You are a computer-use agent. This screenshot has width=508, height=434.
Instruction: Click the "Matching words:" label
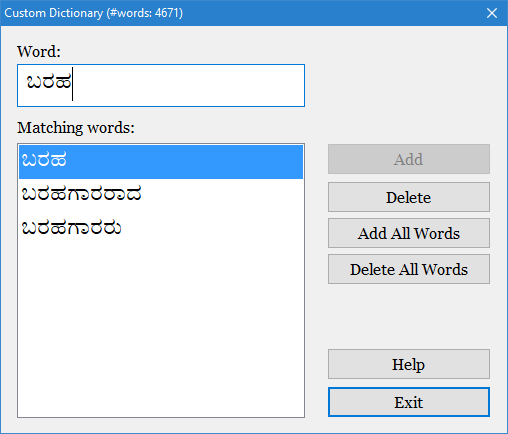click(x=76, y=128)
